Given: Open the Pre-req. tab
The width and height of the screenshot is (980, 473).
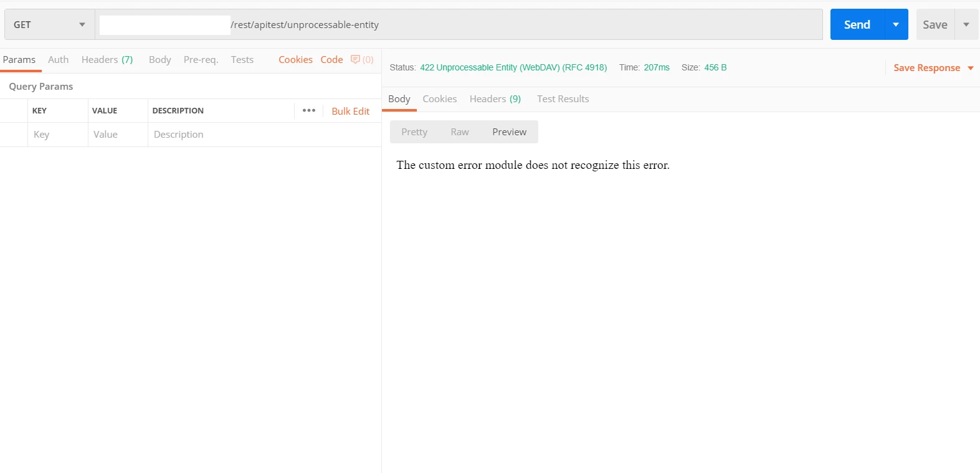Looking at the screenshot, I should pyautogui.click(x=201, y=60).
